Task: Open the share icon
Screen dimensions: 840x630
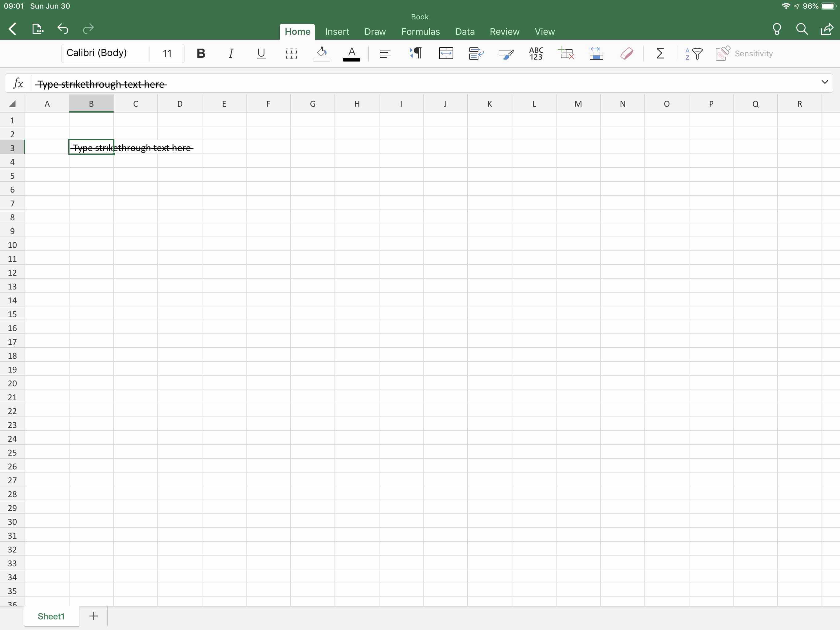Action: [827, 29]
